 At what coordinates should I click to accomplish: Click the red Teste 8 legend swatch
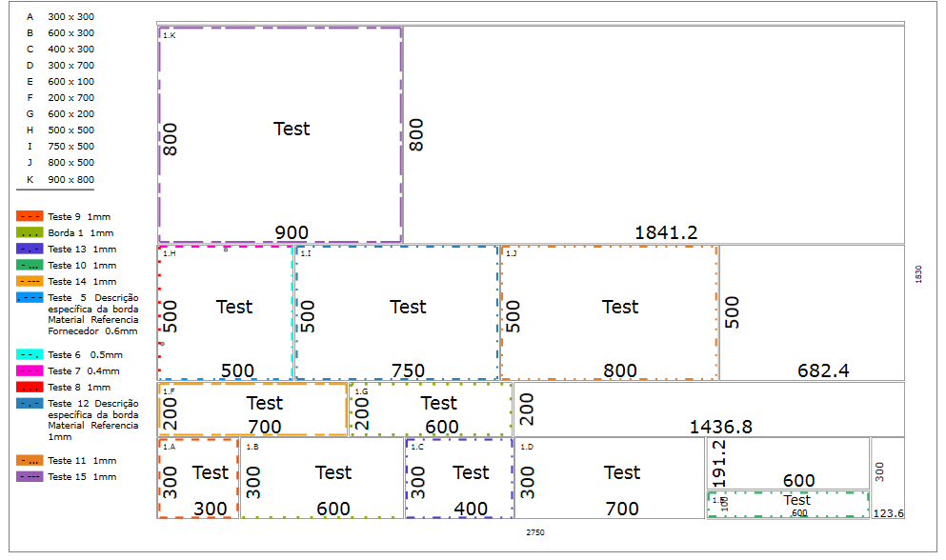point(30,388)
